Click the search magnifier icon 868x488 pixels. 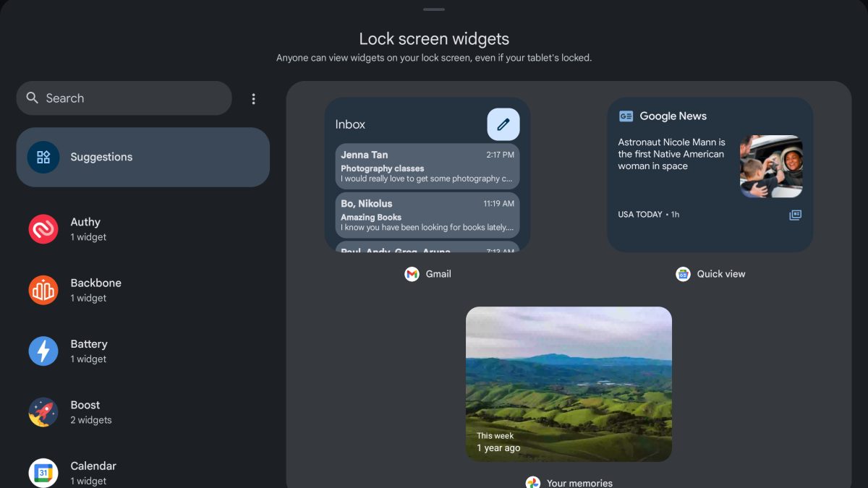coord(32,98)
